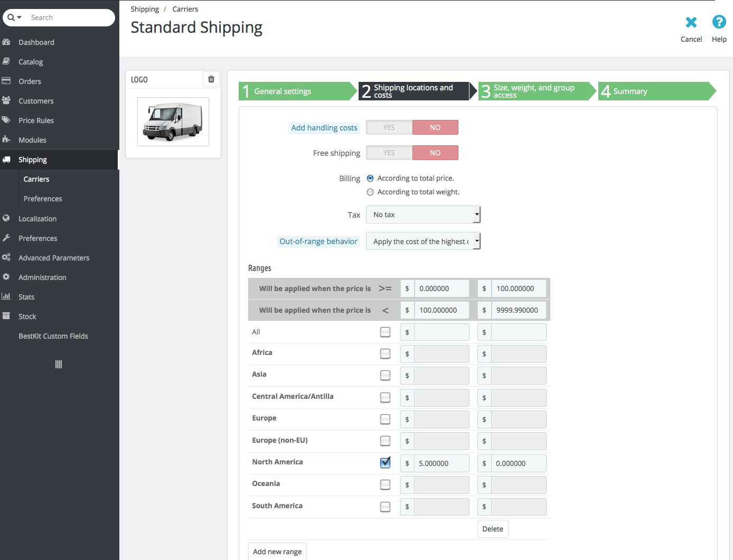Click the Cancel X icon
733x560 pixels.
coord(691,22)
